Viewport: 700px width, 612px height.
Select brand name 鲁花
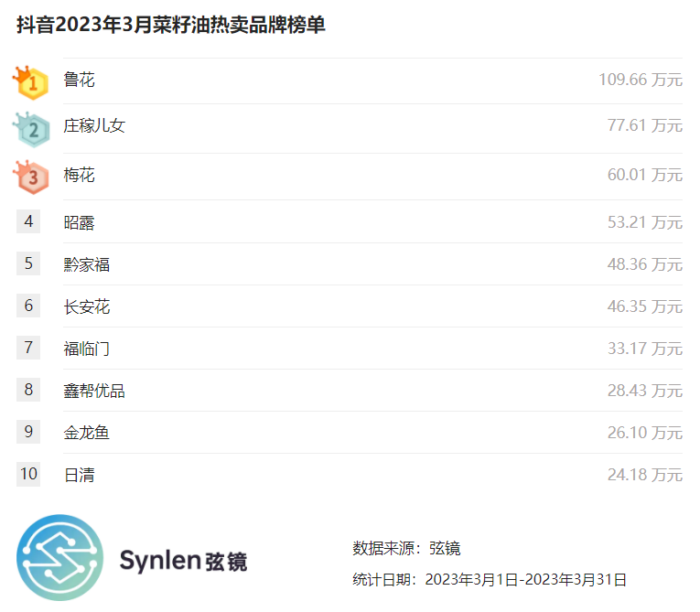(x=79, y=80)
